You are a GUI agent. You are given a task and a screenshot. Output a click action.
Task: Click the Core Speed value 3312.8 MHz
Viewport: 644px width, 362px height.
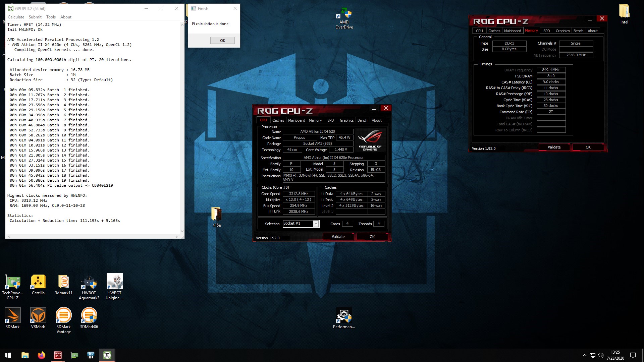(x=299, y=194)
